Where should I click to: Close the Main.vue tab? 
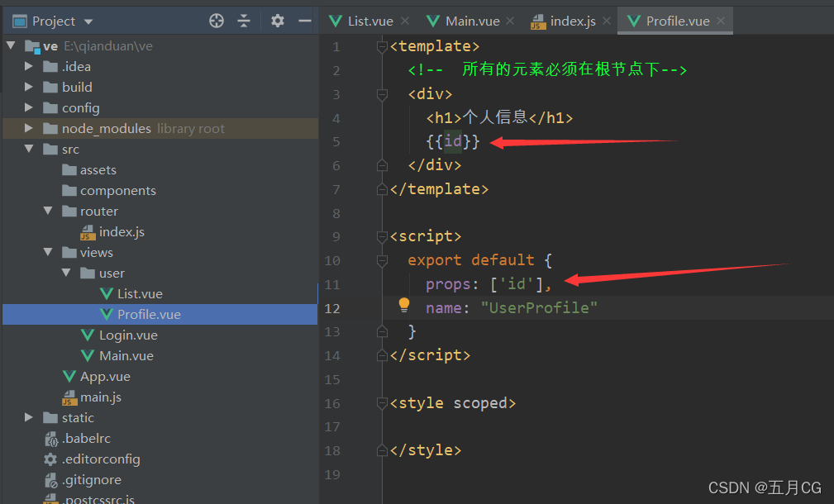point(510,21)
